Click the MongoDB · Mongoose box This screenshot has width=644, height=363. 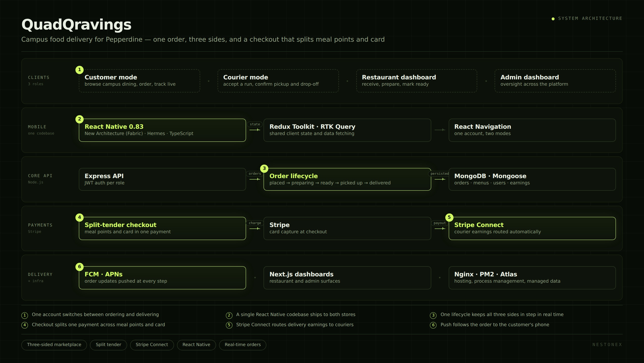(532, 179)
